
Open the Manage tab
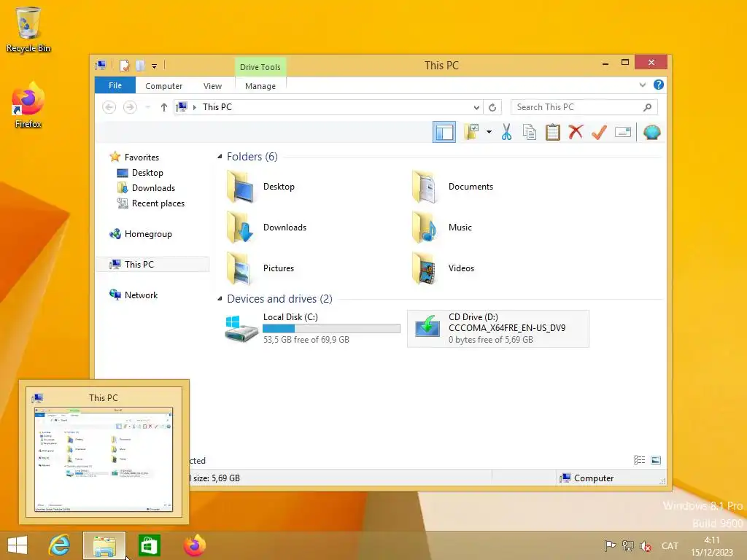260,86
